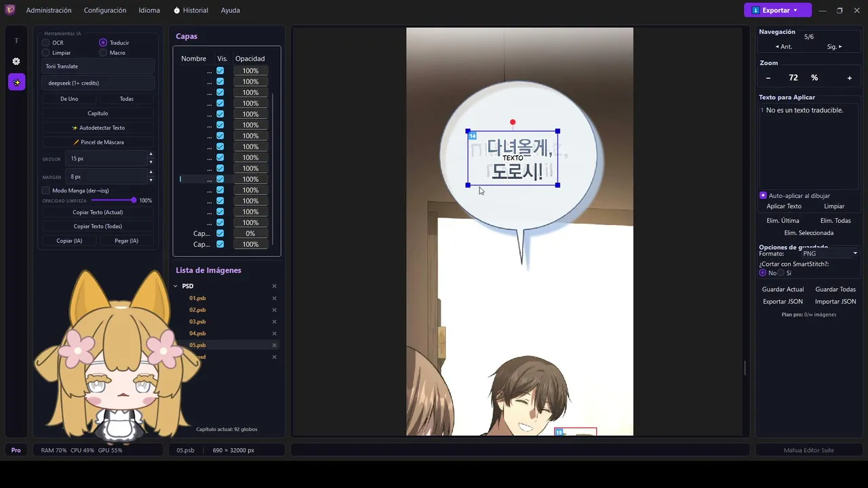
Task: Zoom in with the plus button
Action: tap(850, 78)
